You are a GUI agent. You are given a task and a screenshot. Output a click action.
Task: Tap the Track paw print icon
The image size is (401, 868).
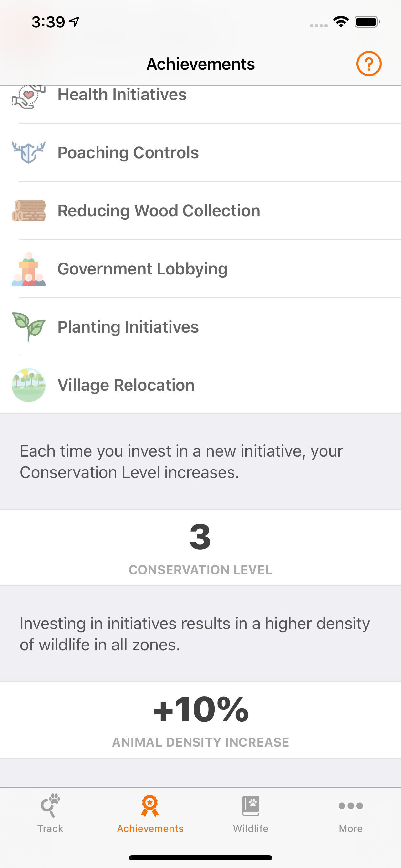point(50,805)
